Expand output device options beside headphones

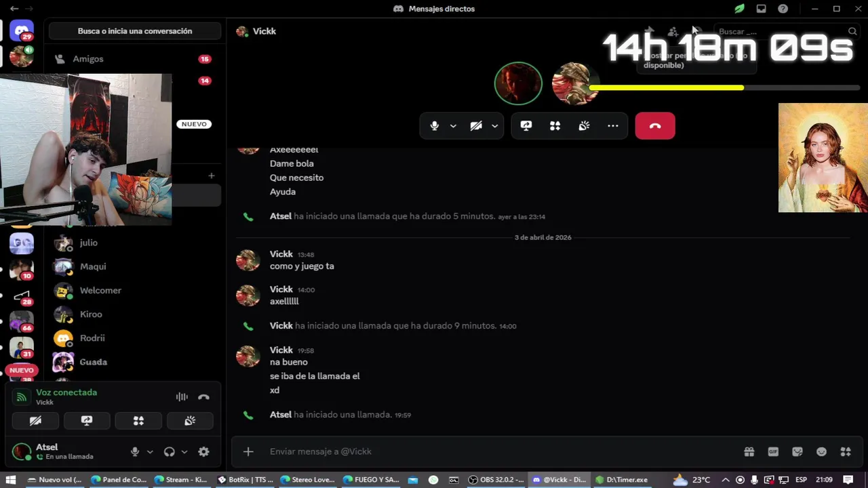click(184, 451)
